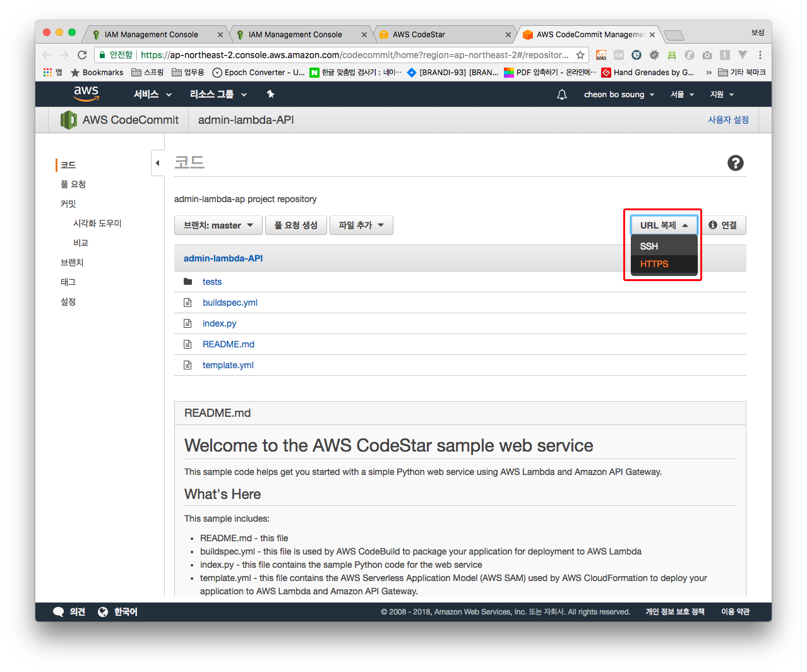Select HTTPS from the URL copy menu
Image resolution: width=807 pixels, height=672 pixels.
(654, 264)
